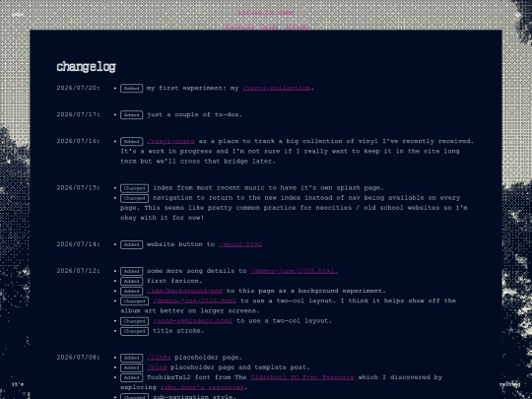Open the ribo.zone's resources link
The width and height of the screenshot is (532, 399).
point(203,387)
